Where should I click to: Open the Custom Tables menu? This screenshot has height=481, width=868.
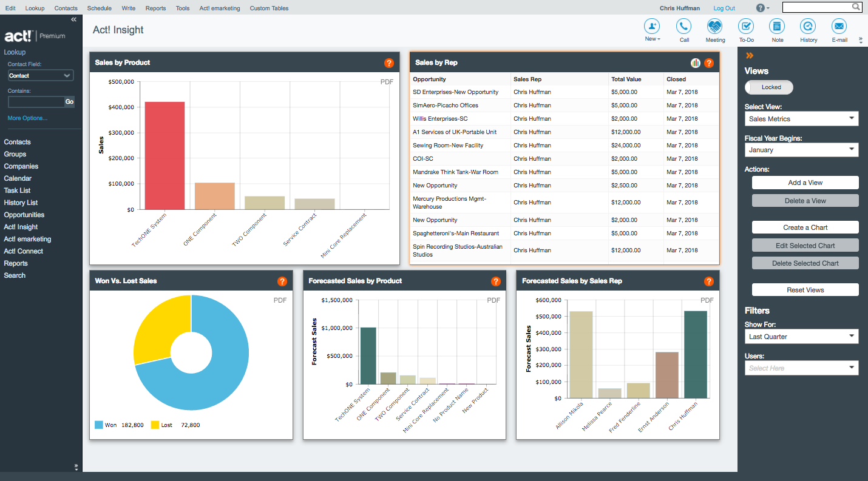click(270, 8)
